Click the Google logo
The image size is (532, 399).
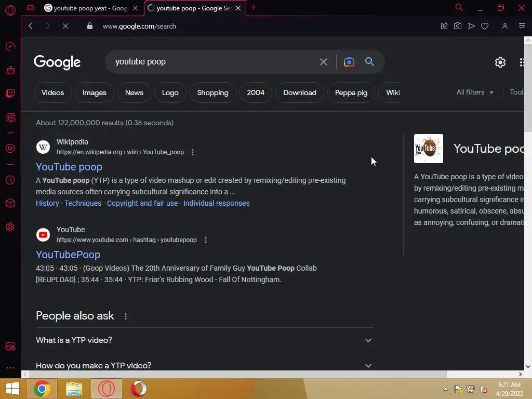tap(57, 62)
